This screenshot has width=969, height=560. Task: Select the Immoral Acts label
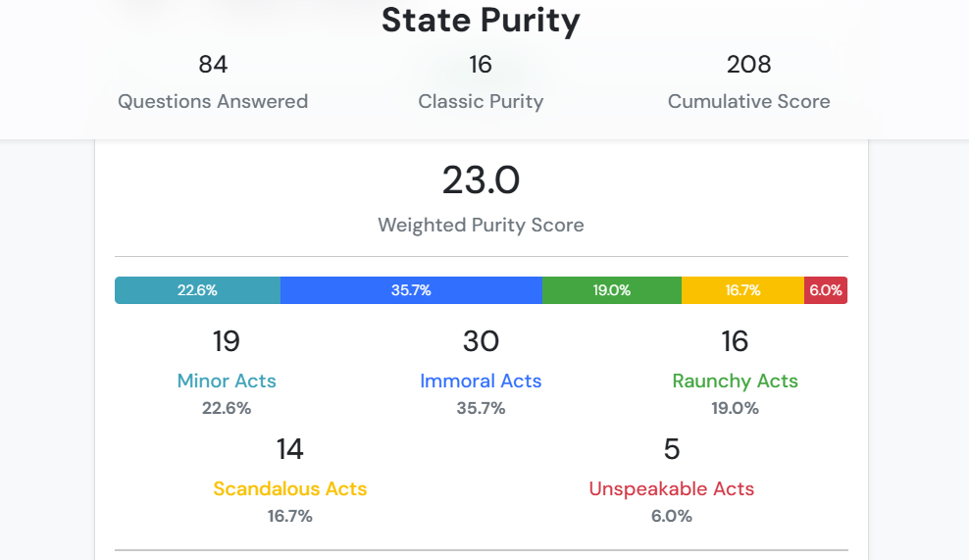tap(481, 381)
